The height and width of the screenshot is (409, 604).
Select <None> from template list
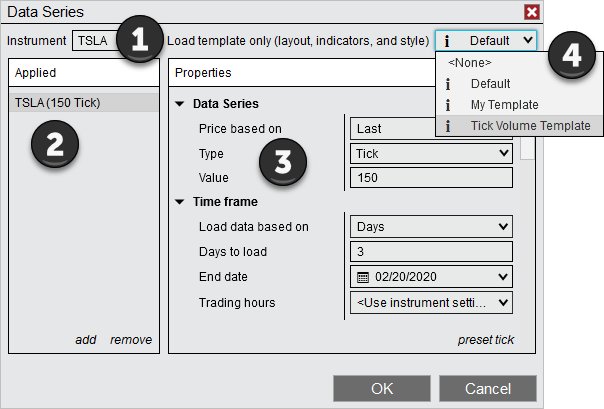[470, 63]
